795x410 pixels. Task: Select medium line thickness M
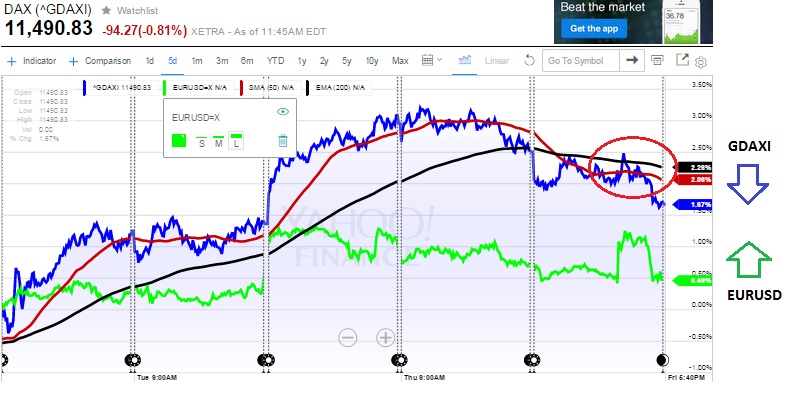(219, 141)
